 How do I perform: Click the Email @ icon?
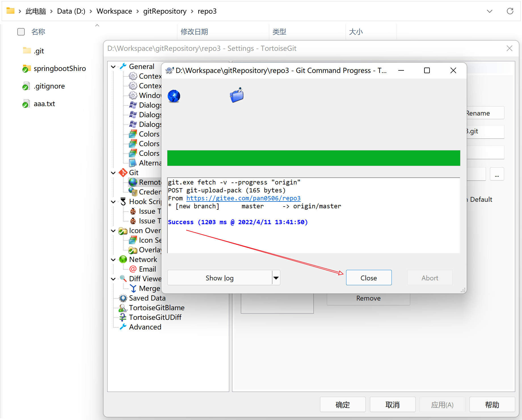coord(133,269)
